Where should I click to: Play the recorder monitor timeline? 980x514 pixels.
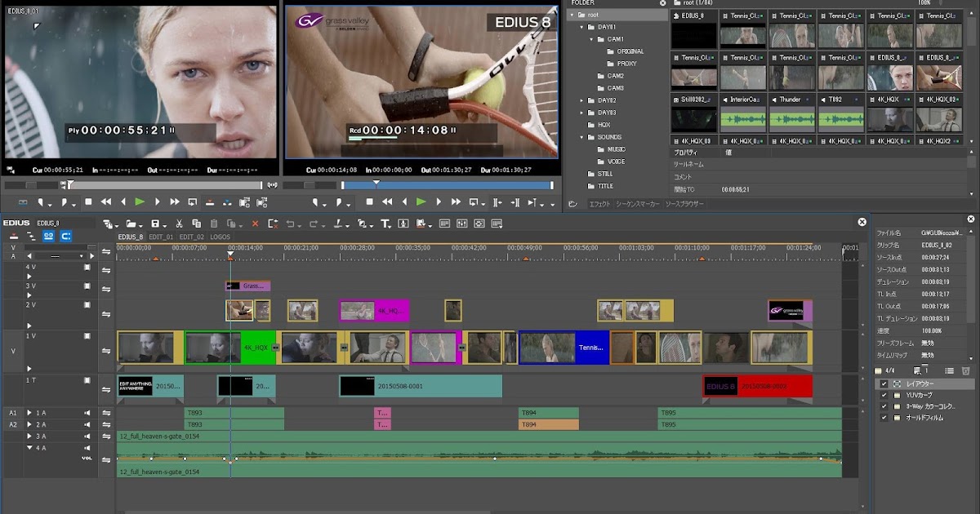coord(421,202)
